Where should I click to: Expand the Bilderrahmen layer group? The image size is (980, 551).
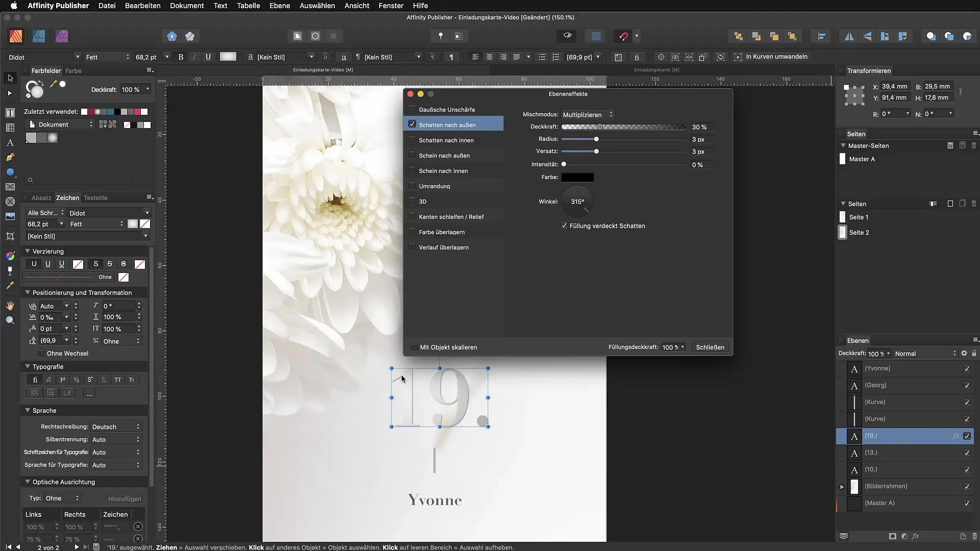coord(842,487)
